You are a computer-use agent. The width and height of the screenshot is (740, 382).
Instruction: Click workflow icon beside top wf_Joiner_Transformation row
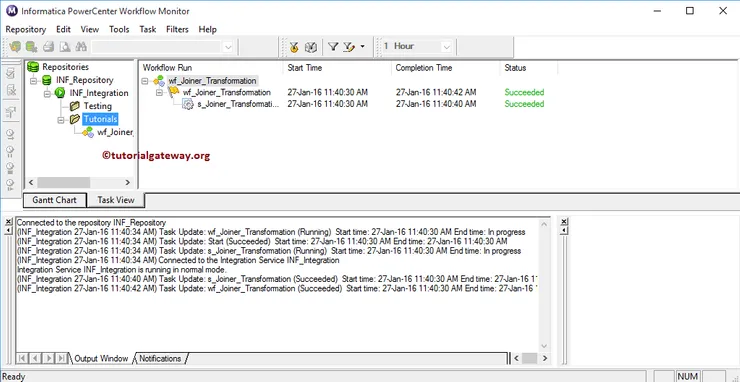coord(159,81)
